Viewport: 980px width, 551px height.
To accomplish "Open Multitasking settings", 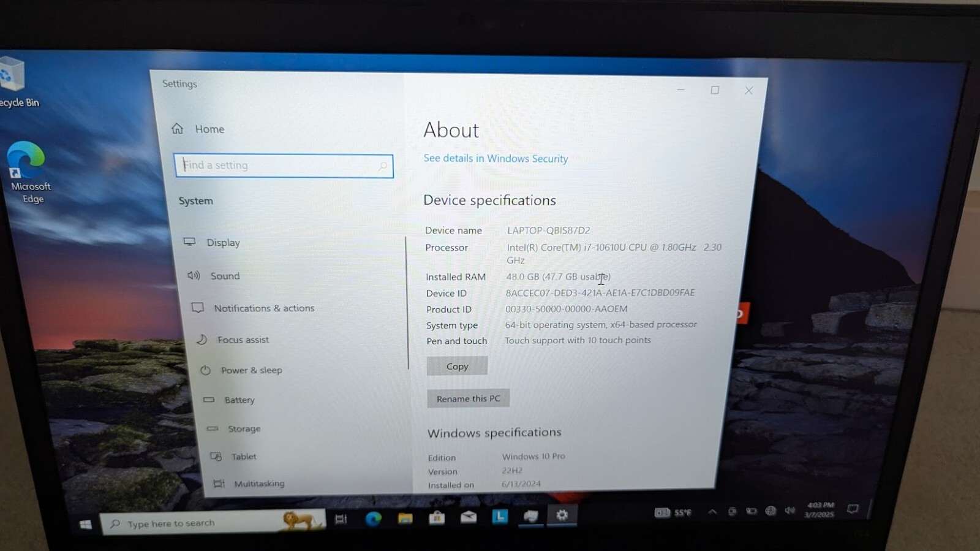I will (249, 484).
